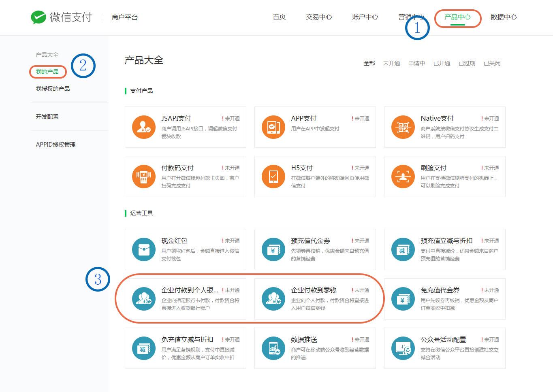Viewport: 553px width, 392px height.
Task: Click the 现金红包 red envelope icon
Action: pyautogui.click(x=144, y=249)
